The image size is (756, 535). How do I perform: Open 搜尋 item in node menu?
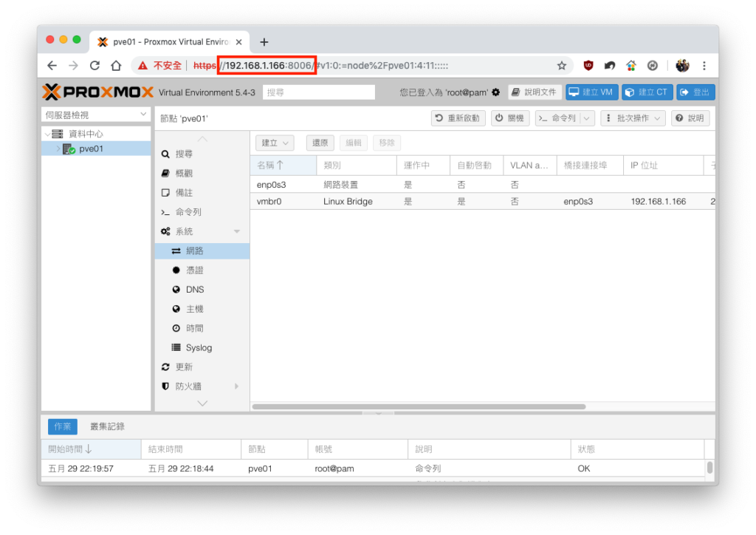tap(202, 154)
